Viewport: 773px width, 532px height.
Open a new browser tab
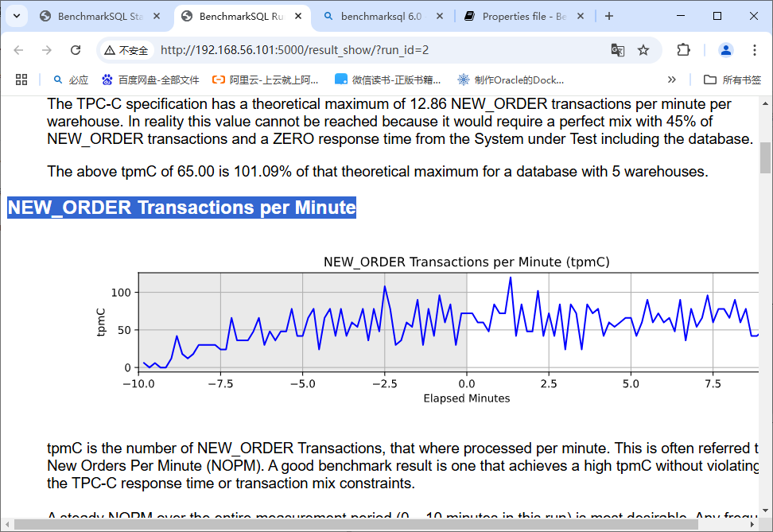click(609, 16)
